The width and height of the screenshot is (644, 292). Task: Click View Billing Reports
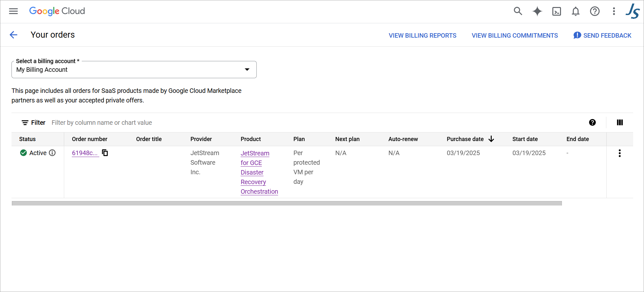point(422,35)
